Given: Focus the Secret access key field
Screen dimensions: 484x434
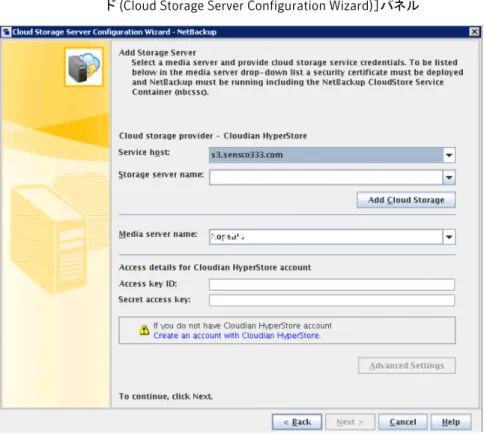Looking at the screenshot, I should click(x=332, y=300).
